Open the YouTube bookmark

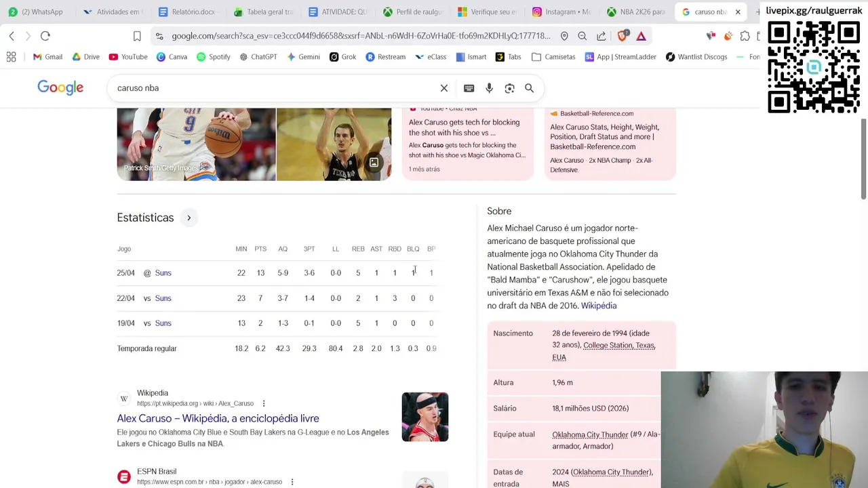click(x=128, y=57)
